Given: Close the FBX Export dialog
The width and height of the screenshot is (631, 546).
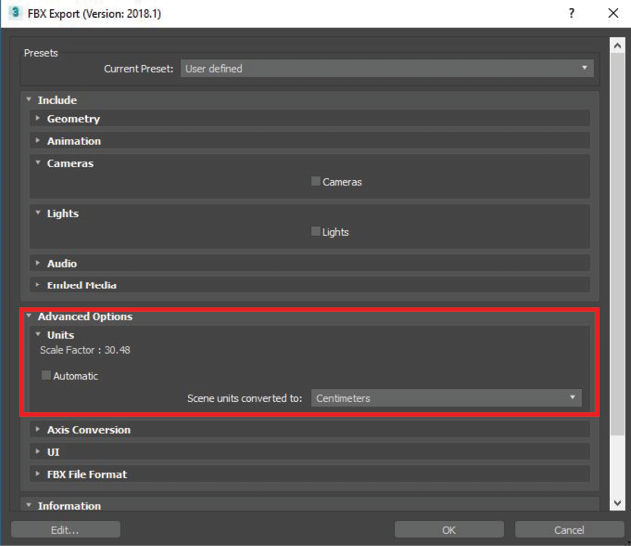Looking at the screenshot, I should point(613,13).
